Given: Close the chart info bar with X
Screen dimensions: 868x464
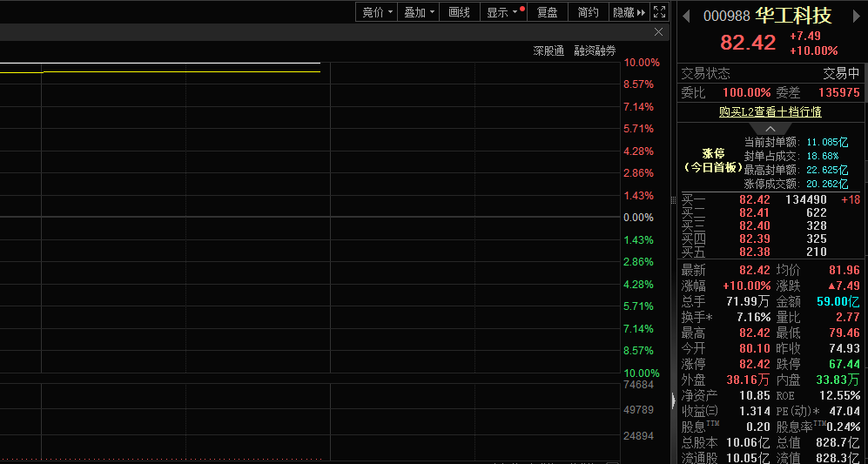Looking at the screenshot, I should point(659,31).
